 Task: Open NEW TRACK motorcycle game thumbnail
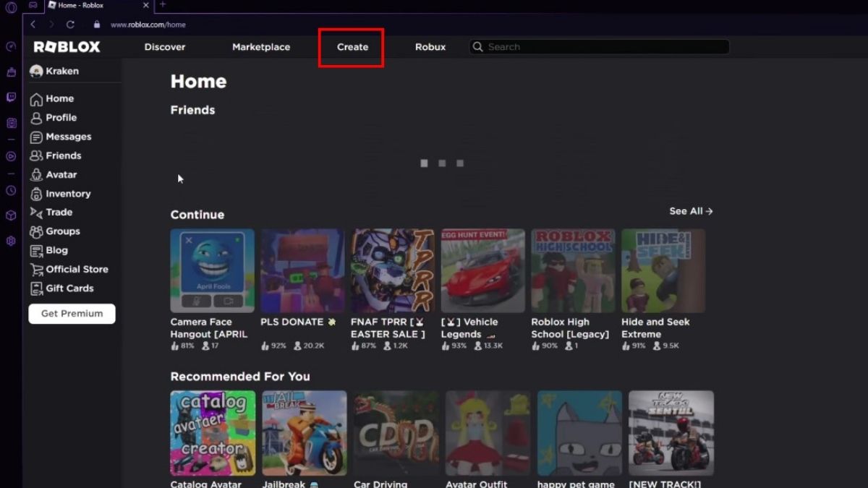pyautogui.click(x=671, y=433)
